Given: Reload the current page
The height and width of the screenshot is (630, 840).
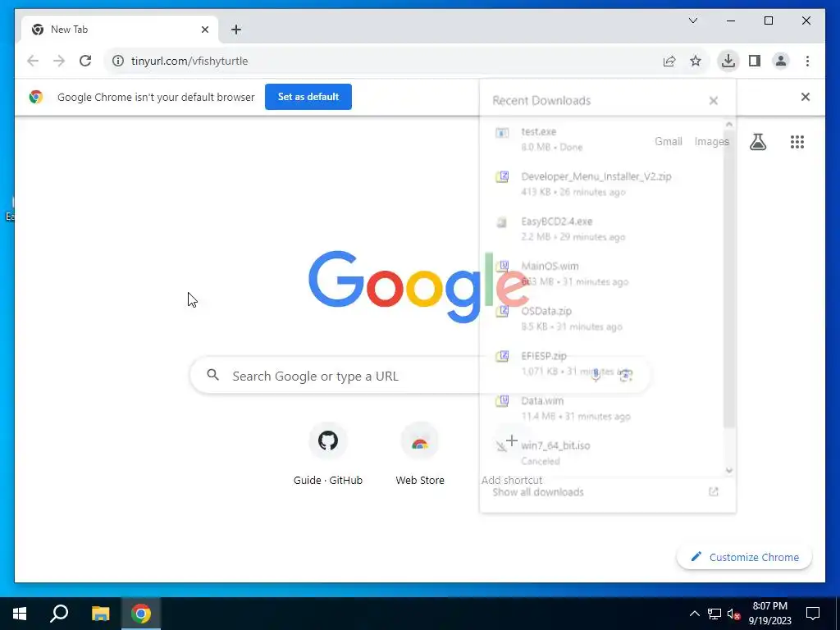Looking at the screenshot, I should click(85, 61).
